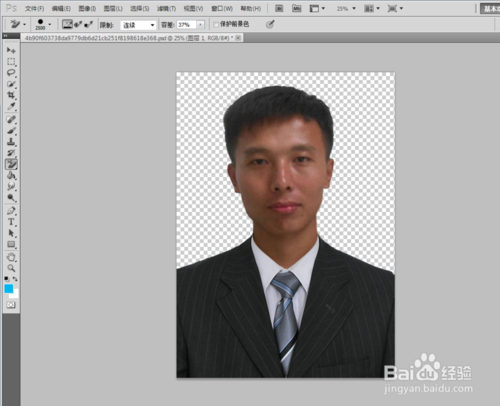The height and width of the screenshot is (406, 500).
Task: Select the Move tool
Action: (x=11, y=50)
